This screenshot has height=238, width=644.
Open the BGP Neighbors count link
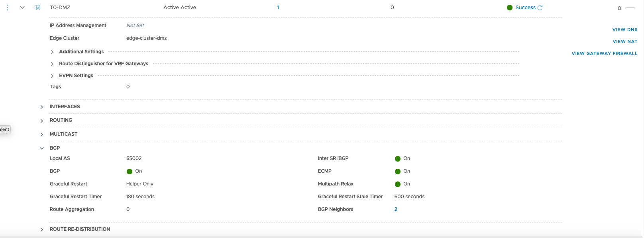point(396,209)
